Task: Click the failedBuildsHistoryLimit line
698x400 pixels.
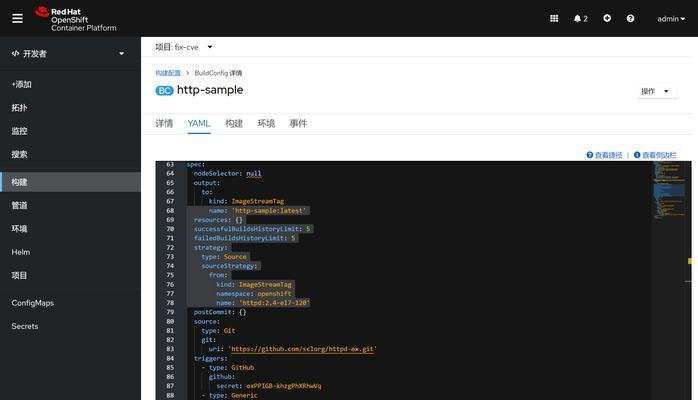Action: click(244, 238)
